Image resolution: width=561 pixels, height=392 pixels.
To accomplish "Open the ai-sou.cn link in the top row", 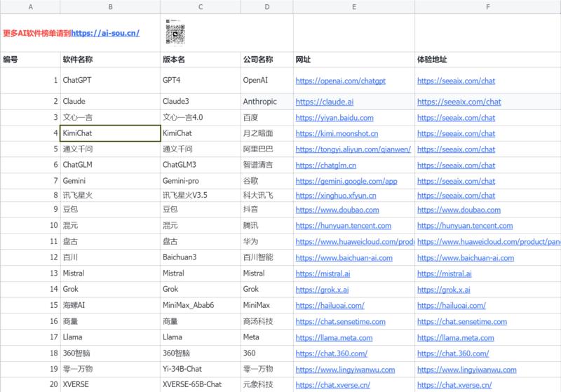I will [x=105, y=33].
